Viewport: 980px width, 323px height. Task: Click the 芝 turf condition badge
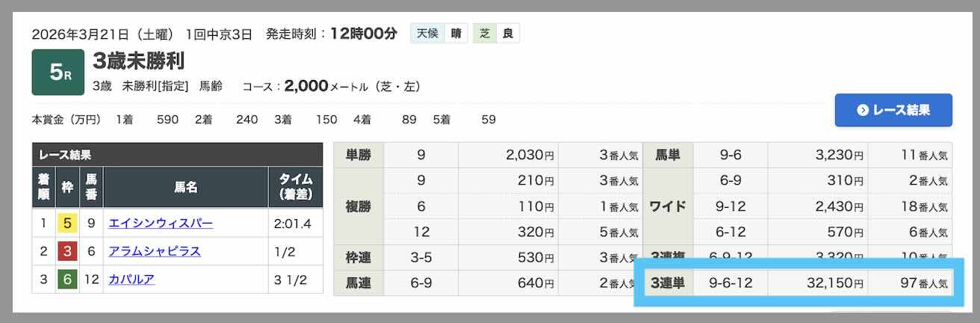pos(485,34)
